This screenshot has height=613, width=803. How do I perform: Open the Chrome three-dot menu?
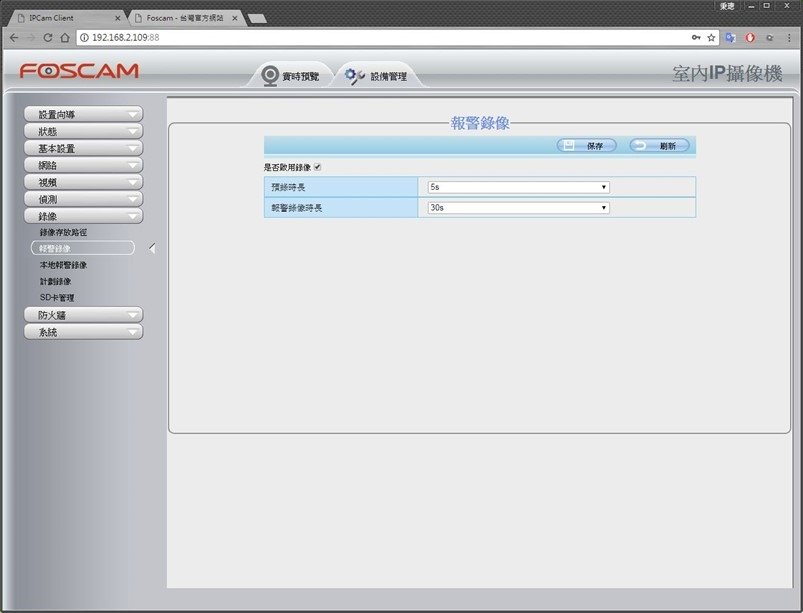coord(789,37)
